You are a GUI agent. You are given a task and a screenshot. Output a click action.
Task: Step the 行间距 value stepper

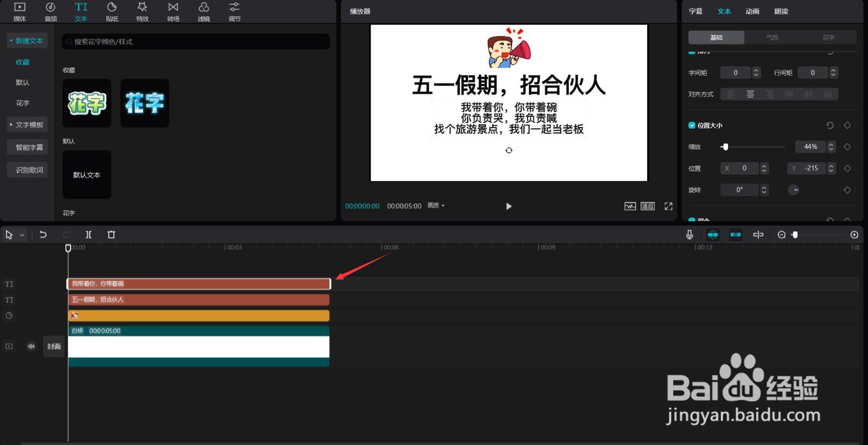[834, 73]
